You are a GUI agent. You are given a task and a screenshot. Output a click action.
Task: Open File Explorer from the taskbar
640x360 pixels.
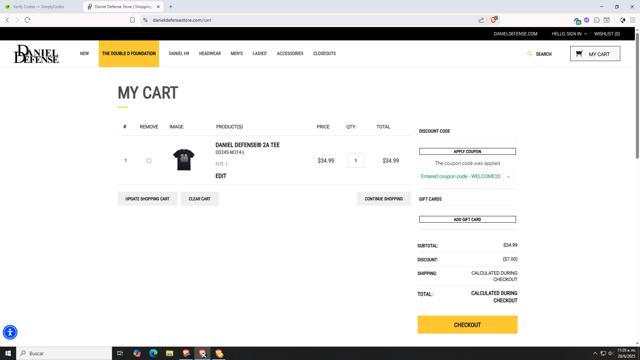pos(169,353)
